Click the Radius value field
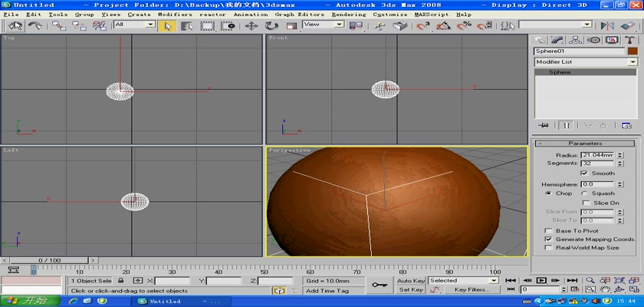Screen dimensions: 644x307 598,155
